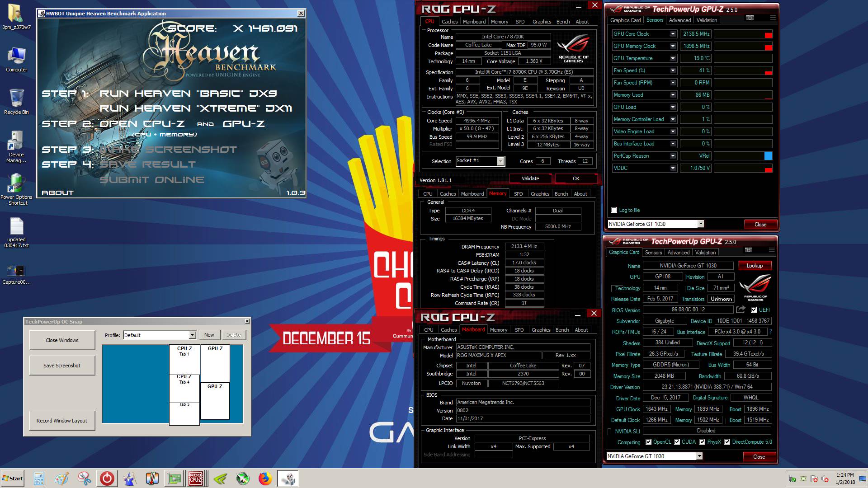Image resolution: width=868 pixels, height=488 pixels.
Task: Open the Recycle Bin icon
Action: [16, 102]
